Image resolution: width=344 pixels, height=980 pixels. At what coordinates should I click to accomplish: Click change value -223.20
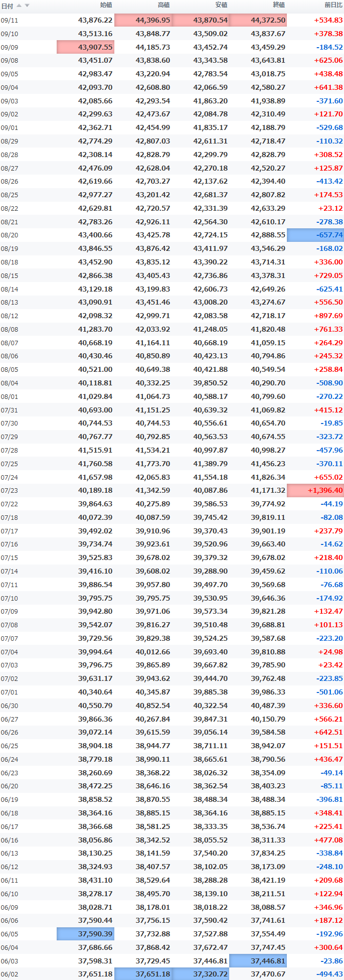(329, 638)
